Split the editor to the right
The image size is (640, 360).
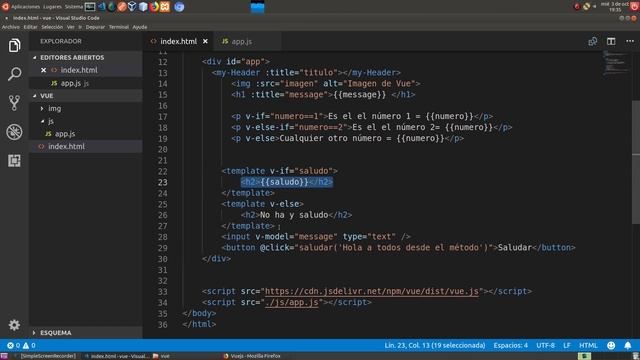(611, 41)
